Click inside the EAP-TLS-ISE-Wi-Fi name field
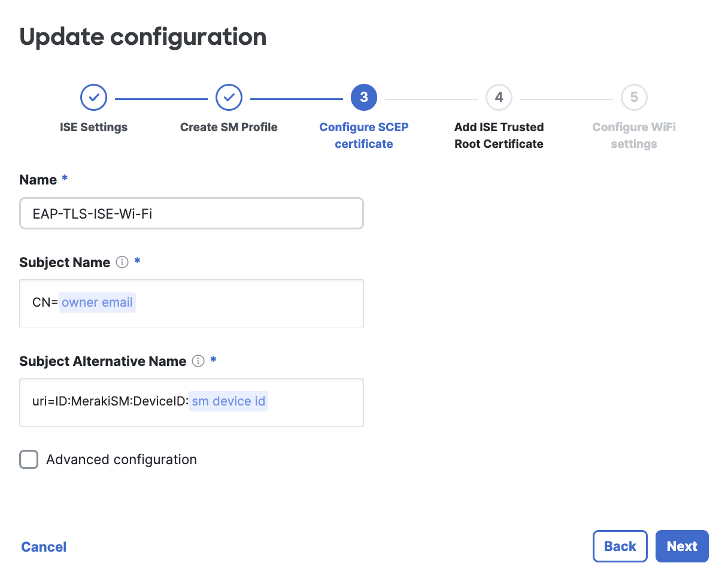This screenshot has height=581, width=728. [x=192, y=213]
